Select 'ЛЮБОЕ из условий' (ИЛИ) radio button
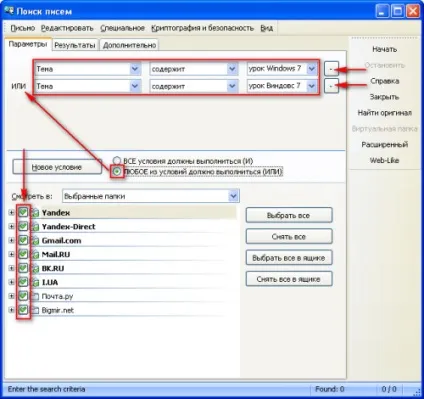 pos(117,172)
